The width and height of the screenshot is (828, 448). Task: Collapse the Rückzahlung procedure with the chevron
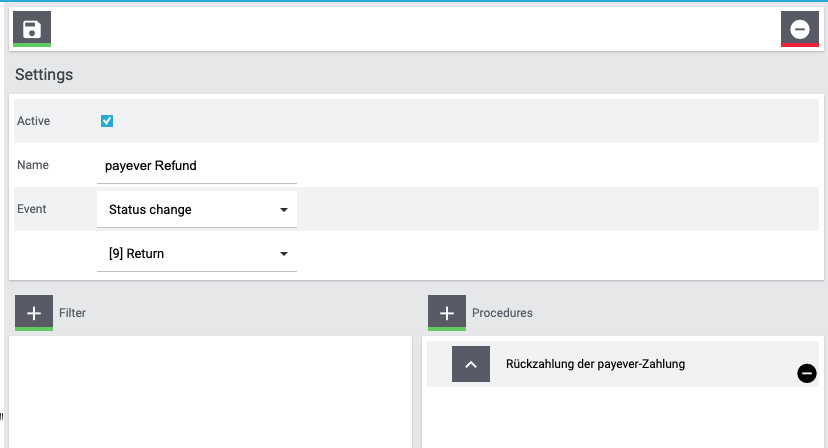pyautogui.click(x=471, y=364)
